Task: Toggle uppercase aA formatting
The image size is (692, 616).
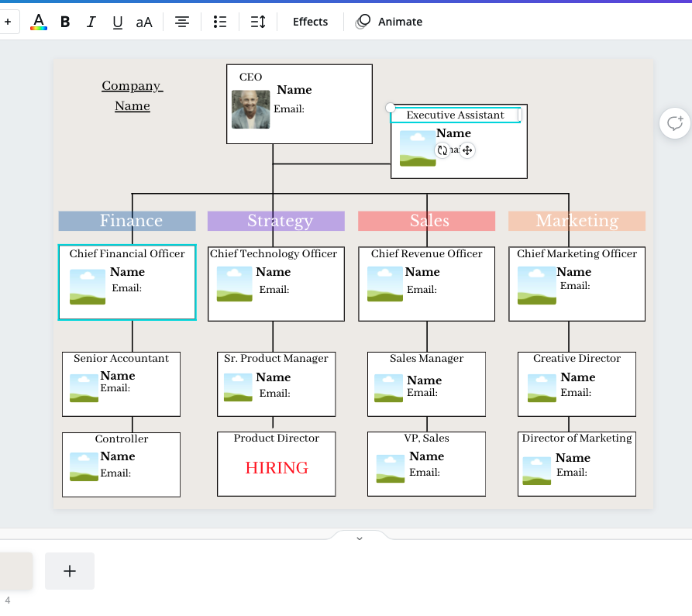Action: point(144,22)
